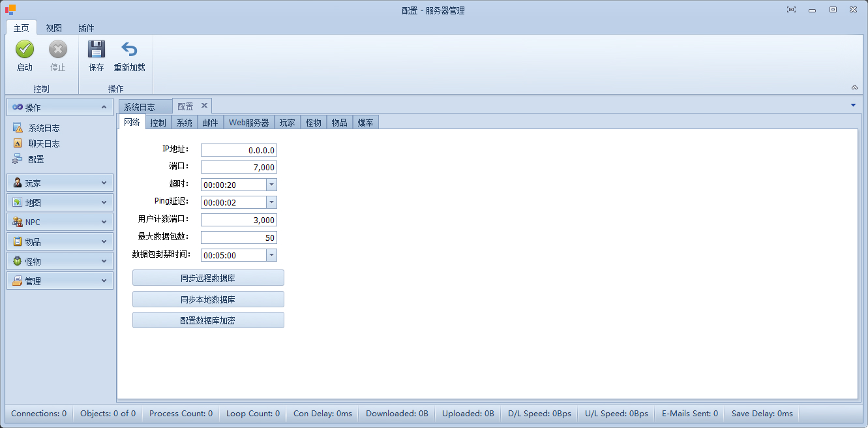Open 聊天日志 in the sidebar
This screenshot has height=428, width=868.
click(x=44, y=144)
